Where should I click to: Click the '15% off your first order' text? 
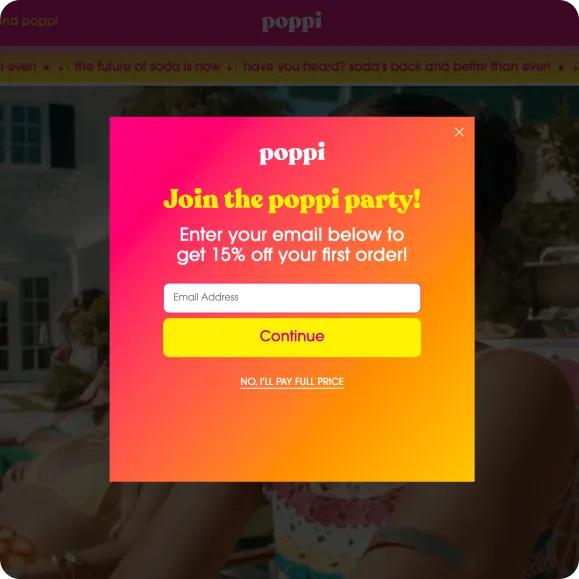(309, 255)
